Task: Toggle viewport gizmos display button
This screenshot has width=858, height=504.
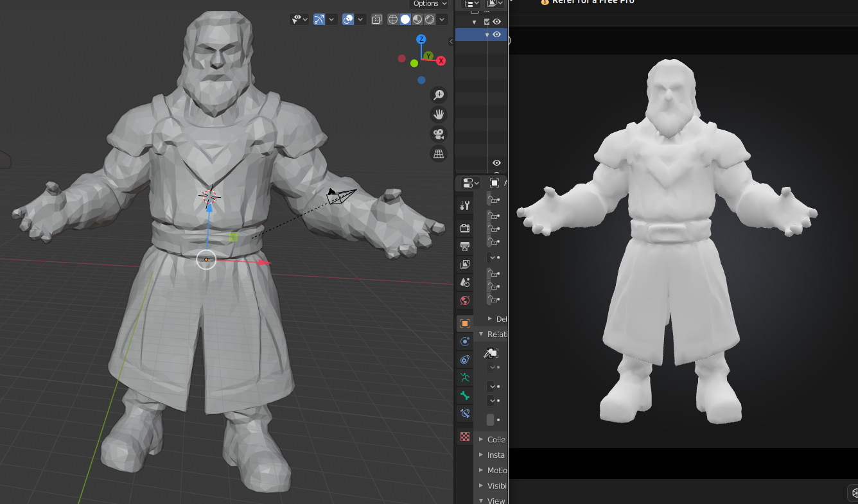Action: [319, 19]
